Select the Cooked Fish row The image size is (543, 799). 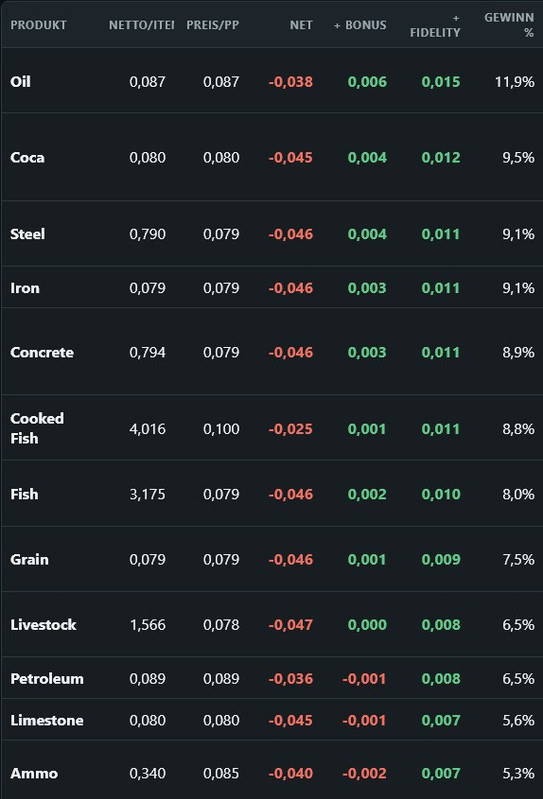pyautogui.click(x=272, y=428)
